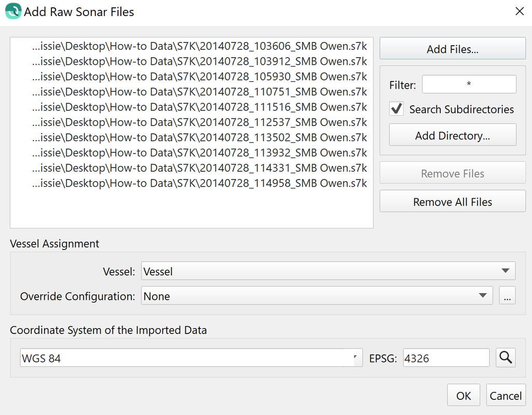Screen dimensions: 532x415
Task: Open the WGS 84 coordinate system dropdown
Action: 191,358
